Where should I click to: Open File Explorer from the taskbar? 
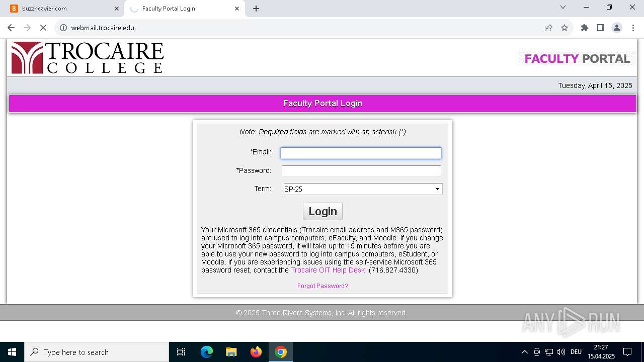231,352
